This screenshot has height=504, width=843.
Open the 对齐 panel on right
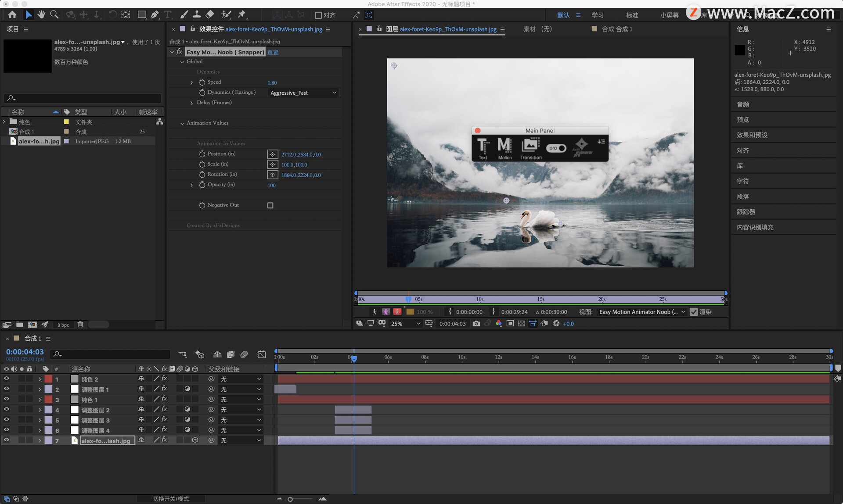[x=742, y=150]
